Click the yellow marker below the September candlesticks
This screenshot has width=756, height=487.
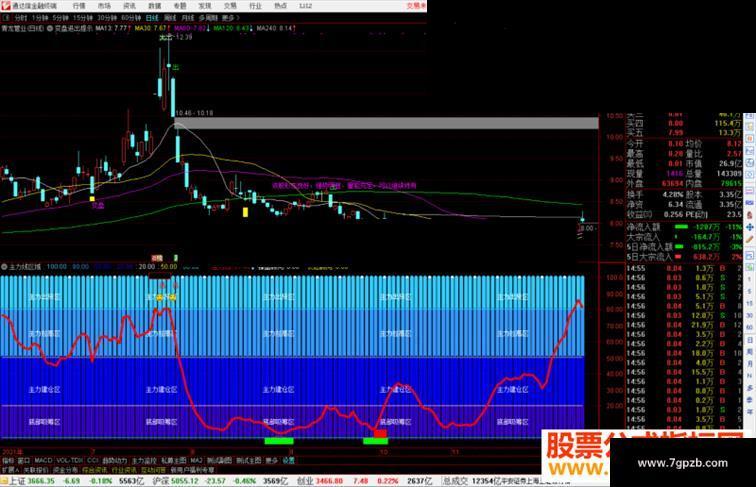[x=245, y=212]
